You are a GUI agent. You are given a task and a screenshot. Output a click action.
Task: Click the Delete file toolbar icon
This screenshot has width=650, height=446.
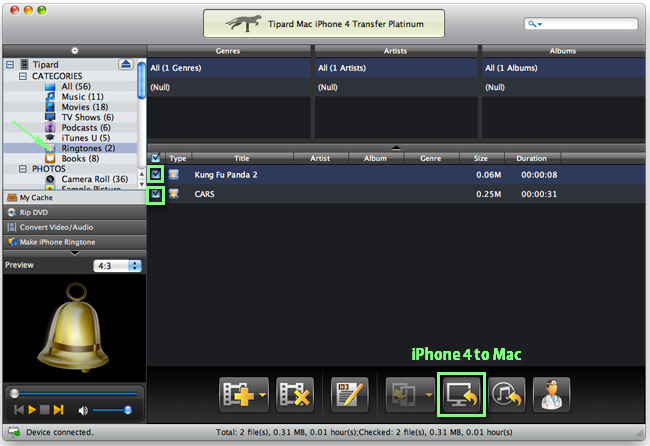click(294, 394)
